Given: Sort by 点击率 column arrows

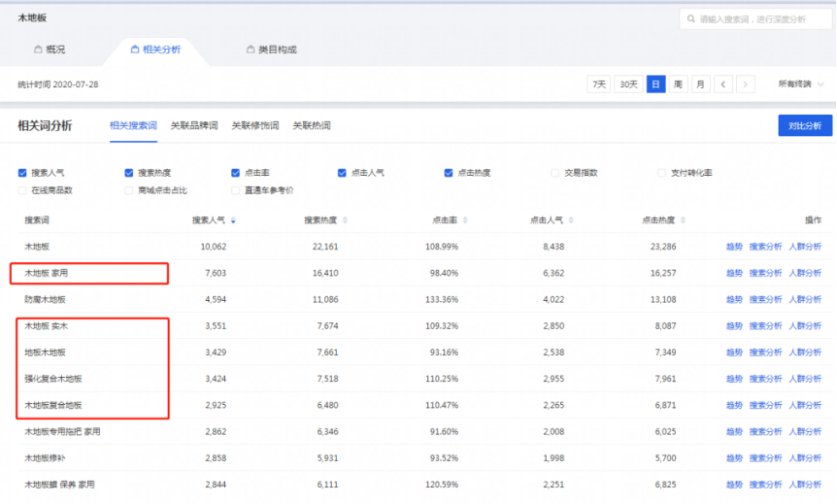Looking at the screenshot, I should point(465,220).
